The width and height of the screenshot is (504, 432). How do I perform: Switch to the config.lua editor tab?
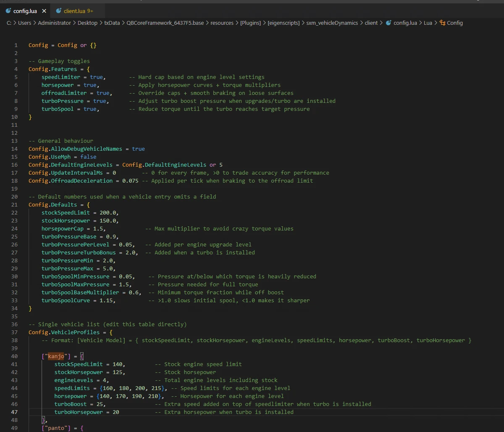click(25, 11)
